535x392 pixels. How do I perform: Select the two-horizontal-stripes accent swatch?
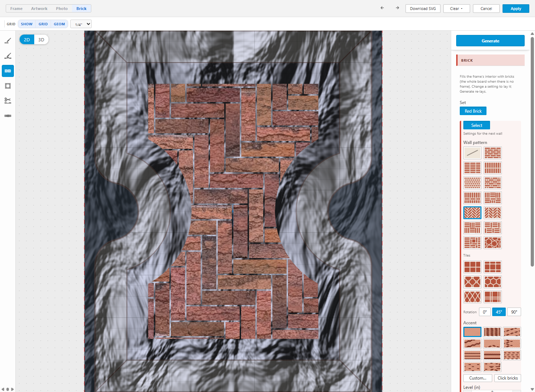(x=472, y=355)
